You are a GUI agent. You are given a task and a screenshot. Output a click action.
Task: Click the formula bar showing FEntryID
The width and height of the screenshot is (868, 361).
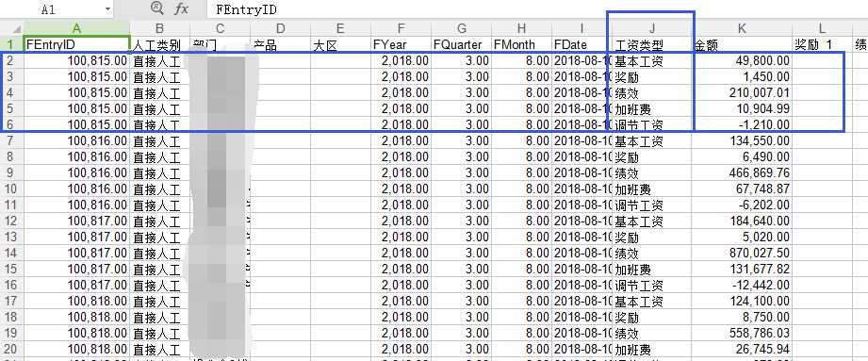coord(537,9)
